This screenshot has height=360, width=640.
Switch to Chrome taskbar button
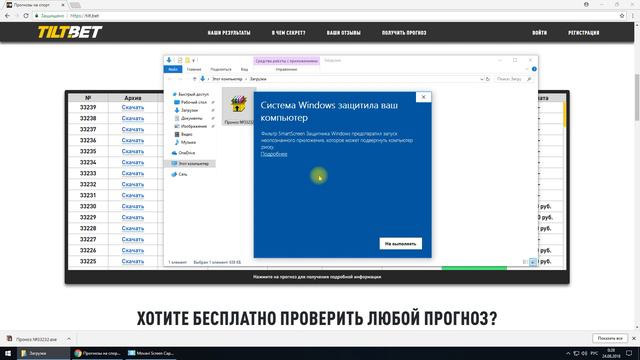tap(97, 353)
